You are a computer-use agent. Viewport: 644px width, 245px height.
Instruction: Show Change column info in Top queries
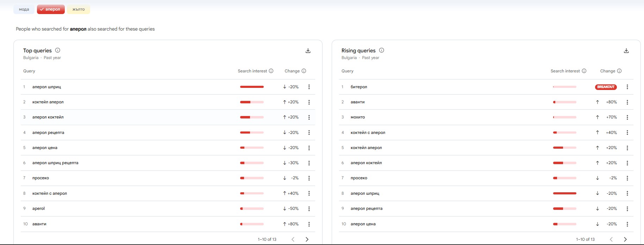click(x=304, y=71)
